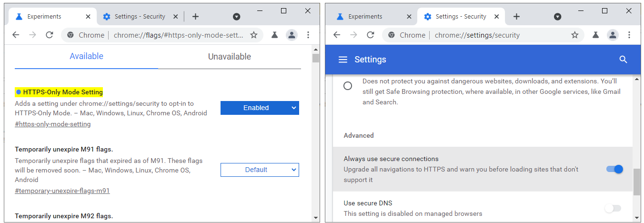Go back in the left flags window
644x223 pixels.
[x=16, y=35]
